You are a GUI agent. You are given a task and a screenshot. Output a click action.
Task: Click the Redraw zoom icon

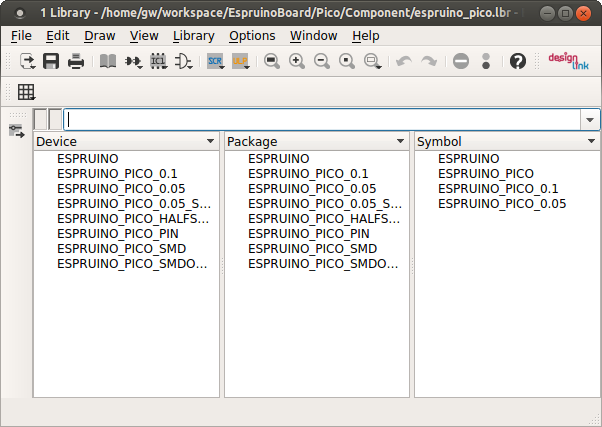347,61
